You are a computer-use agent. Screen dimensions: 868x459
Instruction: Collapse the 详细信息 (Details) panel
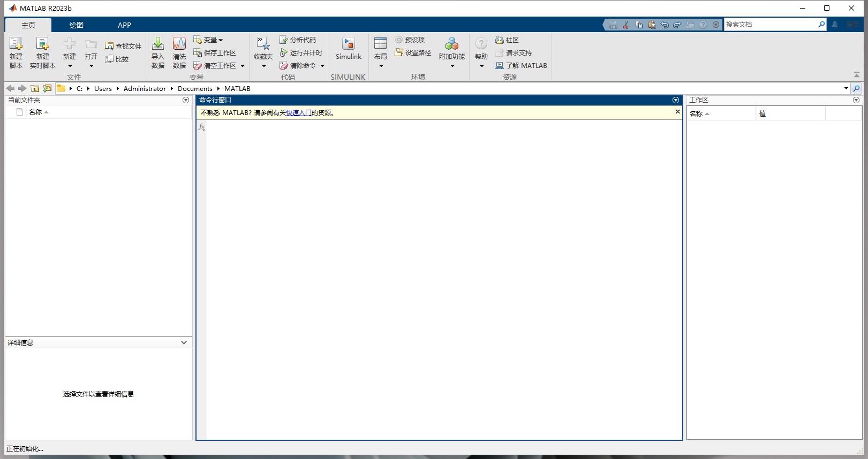click(x=184, y=342)
